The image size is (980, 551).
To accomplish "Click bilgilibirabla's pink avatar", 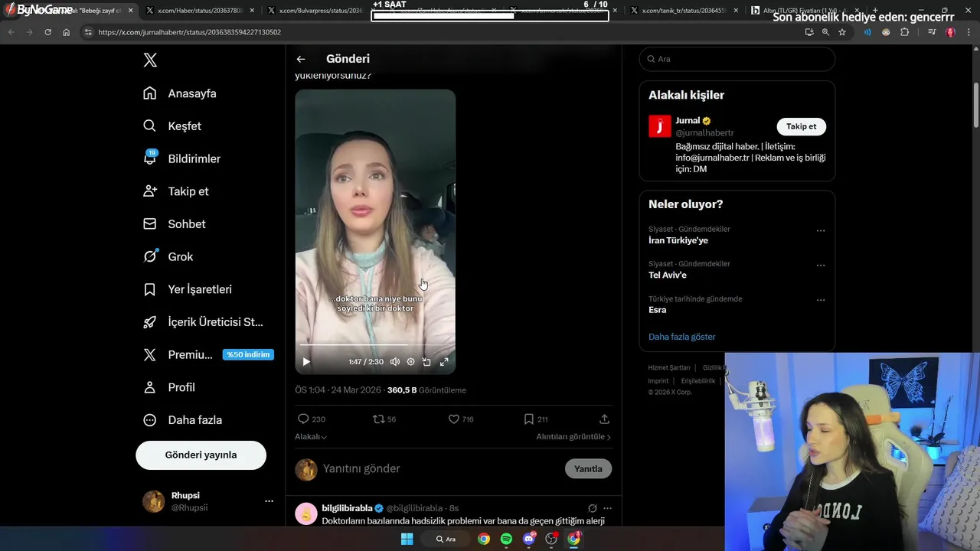I will coord(306,514).
